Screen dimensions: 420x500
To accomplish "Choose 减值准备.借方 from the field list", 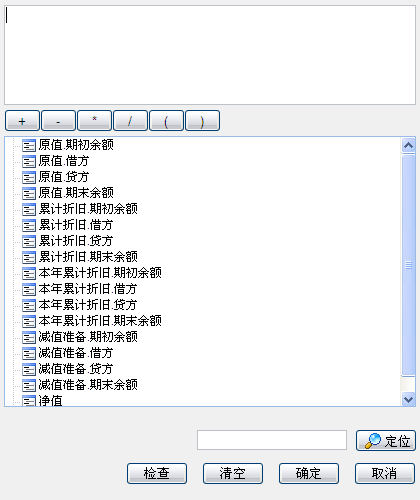I will point(76,353).
